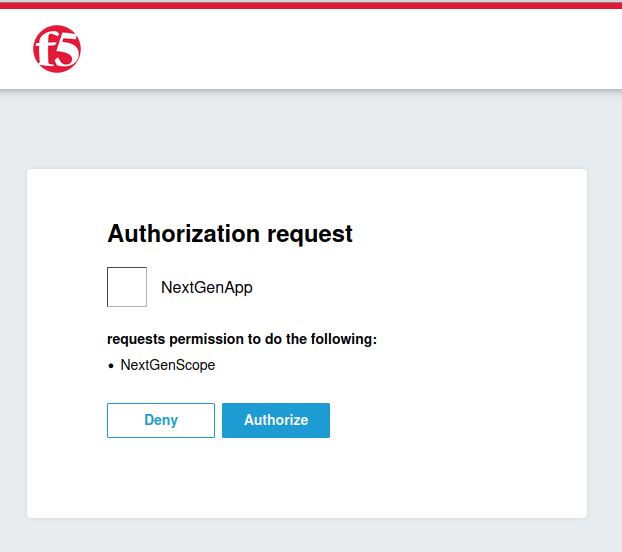The image size is (622, 552).
Task: Click gray strip between header and card
Action: (311, 130)
